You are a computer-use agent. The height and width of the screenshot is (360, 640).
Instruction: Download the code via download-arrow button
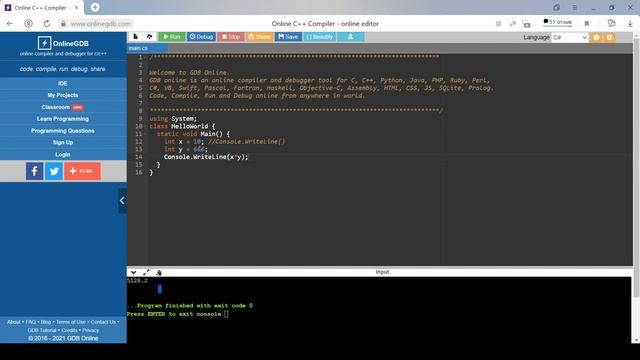[x=351, y=37]
